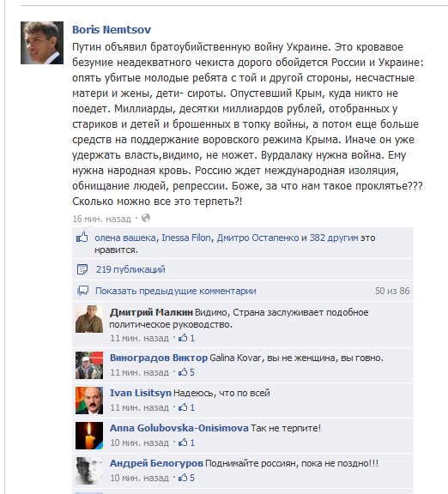Click the 16 мин. назад post timestamp
The height and width of the screenshot is (494, 448).
[x=102, y=219]
